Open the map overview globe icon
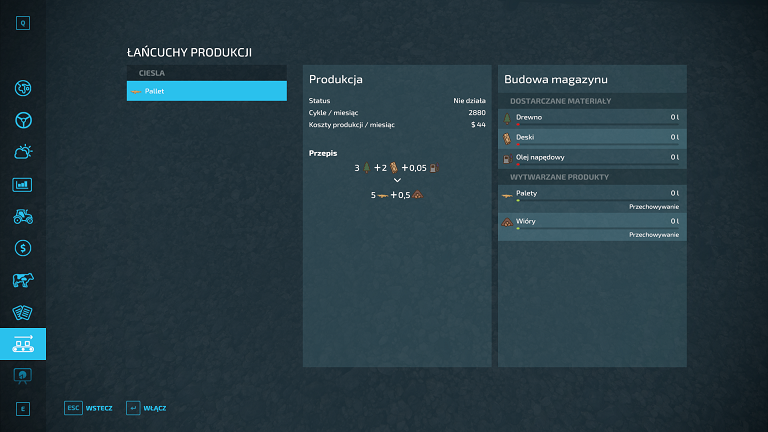The height and width of the screenshot is (432, 768). point(23,88)
